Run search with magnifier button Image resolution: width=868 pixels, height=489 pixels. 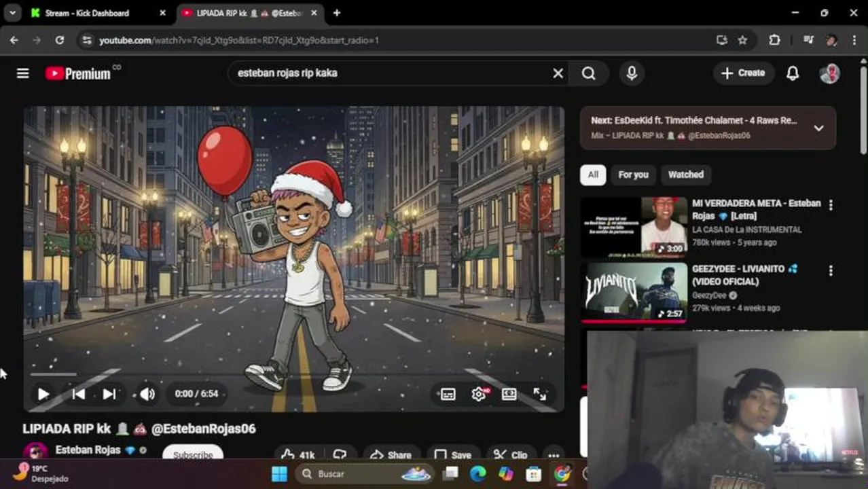(x=589, y=73)
